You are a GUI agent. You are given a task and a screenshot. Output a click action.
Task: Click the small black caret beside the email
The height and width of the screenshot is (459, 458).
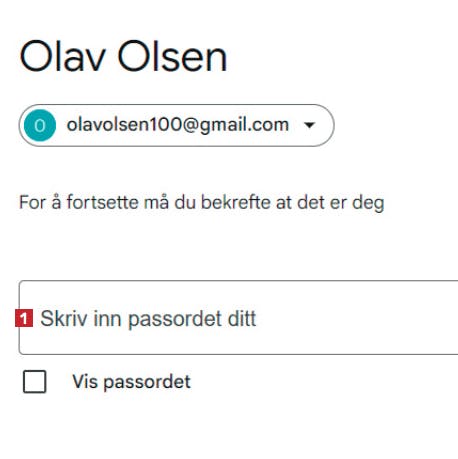309,125
